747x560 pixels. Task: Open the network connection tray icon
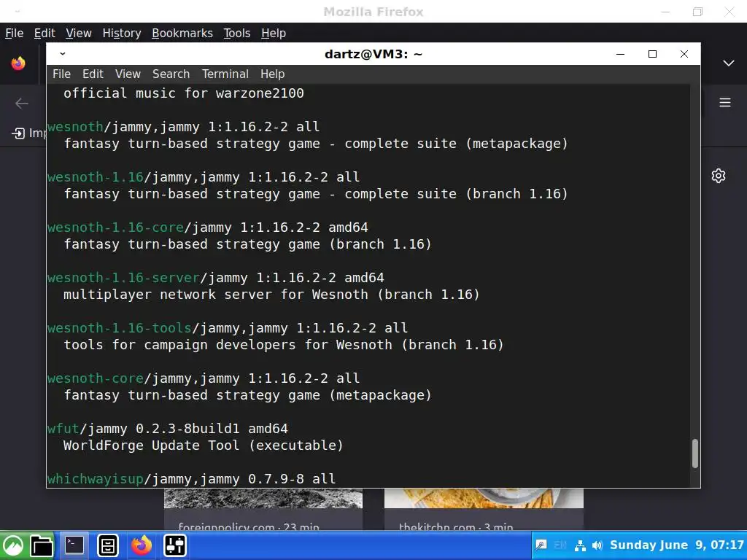tap(580, 545)
